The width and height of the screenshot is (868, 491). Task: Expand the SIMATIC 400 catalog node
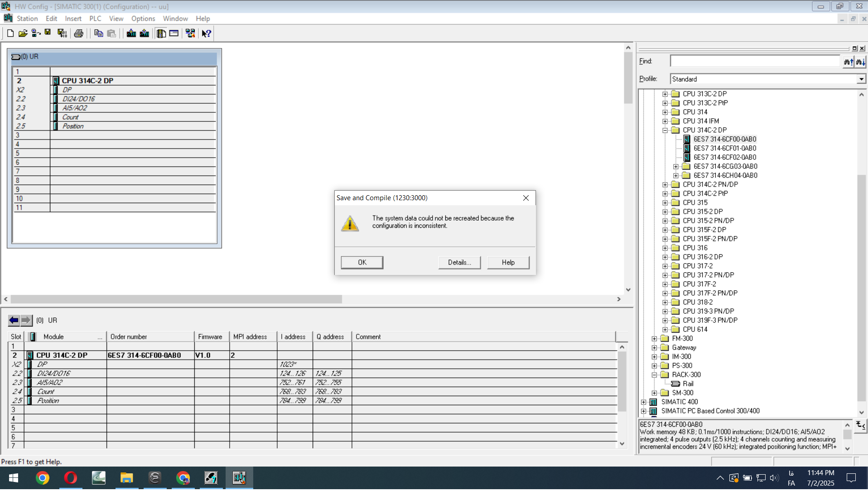point(644,402)
